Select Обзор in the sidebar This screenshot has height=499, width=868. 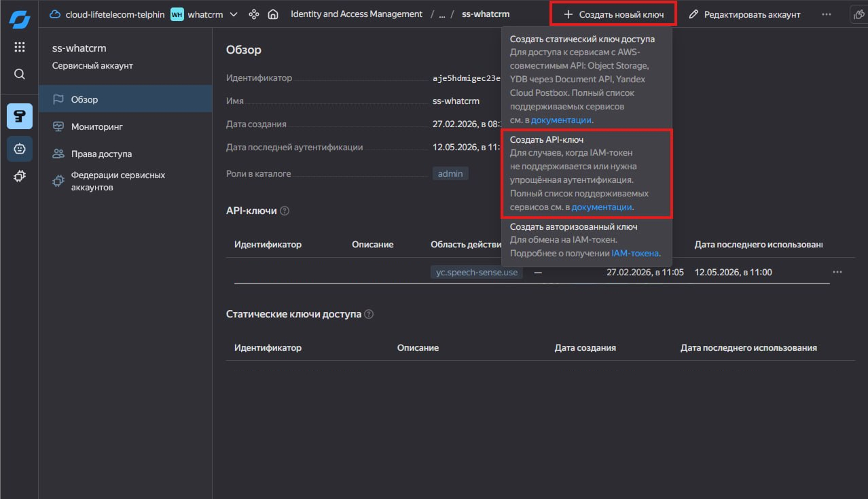[x=126, y=99]
